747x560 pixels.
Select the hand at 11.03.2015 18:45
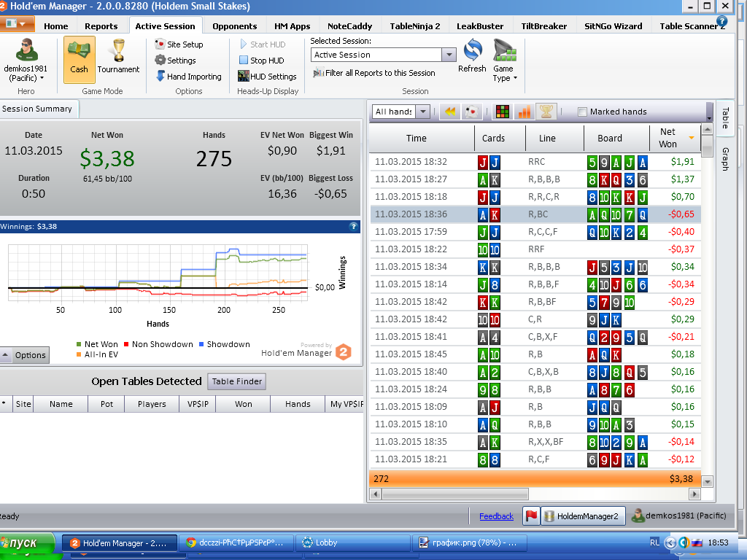[x=535, y=354]
